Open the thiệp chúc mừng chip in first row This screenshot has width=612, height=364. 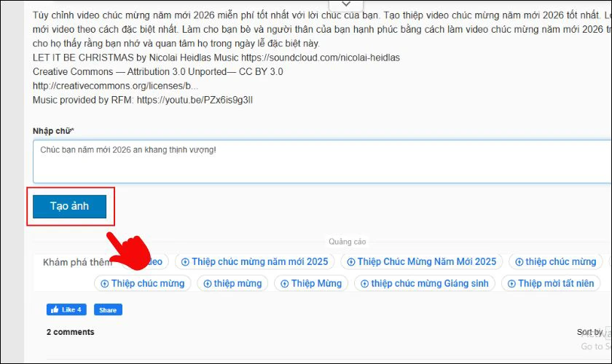coord(556,261)
